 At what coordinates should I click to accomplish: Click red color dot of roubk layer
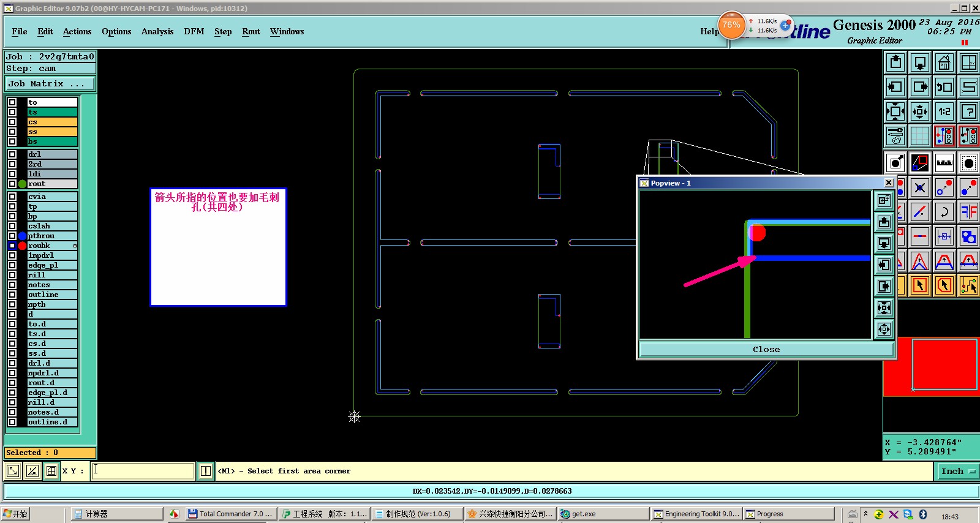point(23,246)
